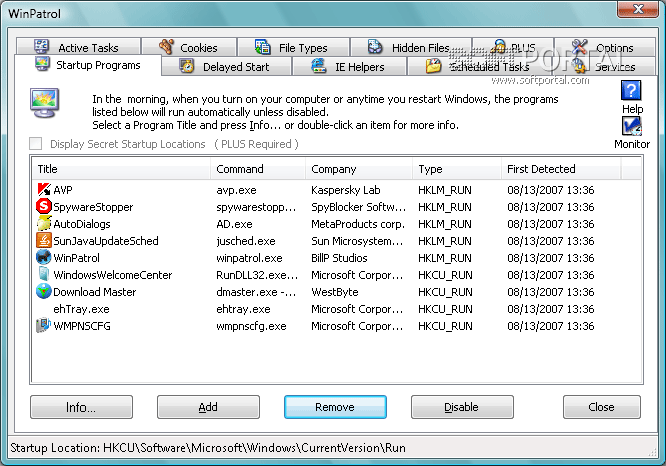Viewport: 666px width, 466px height.
Task: Select the avp.exe command cell
Action: point(236,190)
